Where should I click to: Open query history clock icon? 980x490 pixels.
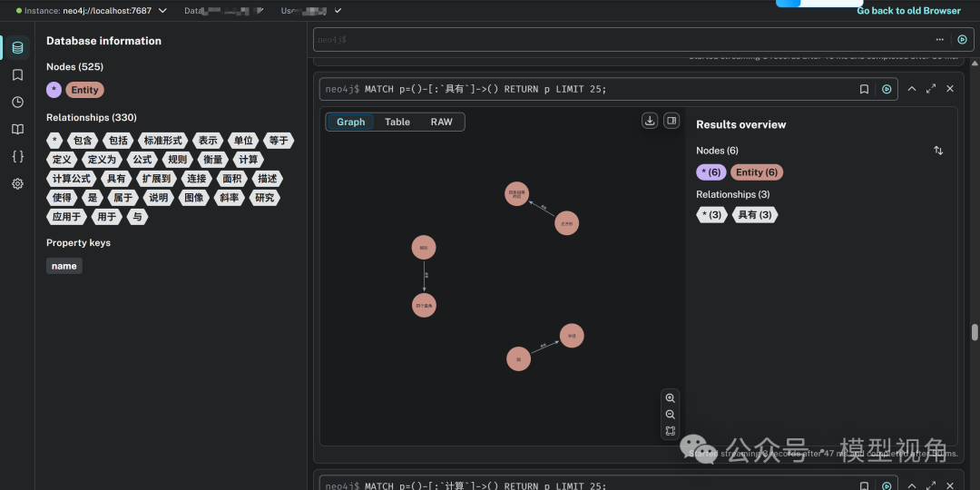coord(17,102)
